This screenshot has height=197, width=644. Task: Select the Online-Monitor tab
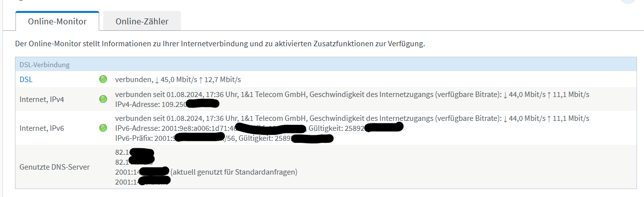pyautogui.click(x=57, y=21)
